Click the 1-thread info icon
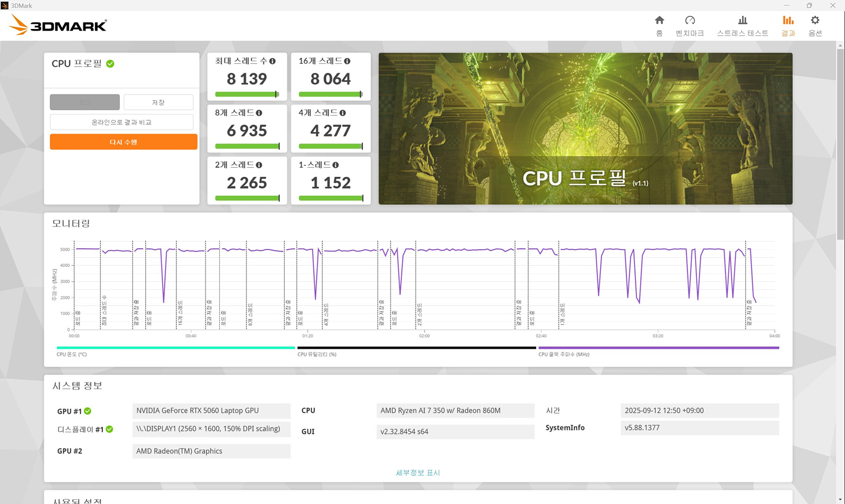The image size is (845, 504). click(336, 165)
